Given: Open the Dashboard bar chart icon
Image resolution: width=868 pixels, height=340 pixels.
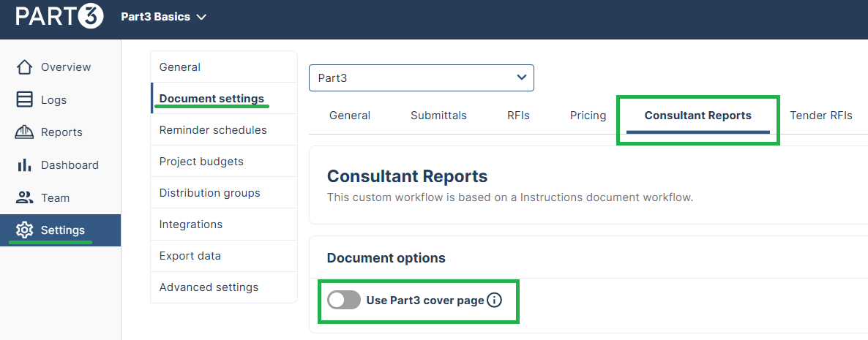Looking at the screenshot, I should tap(24, 165).
